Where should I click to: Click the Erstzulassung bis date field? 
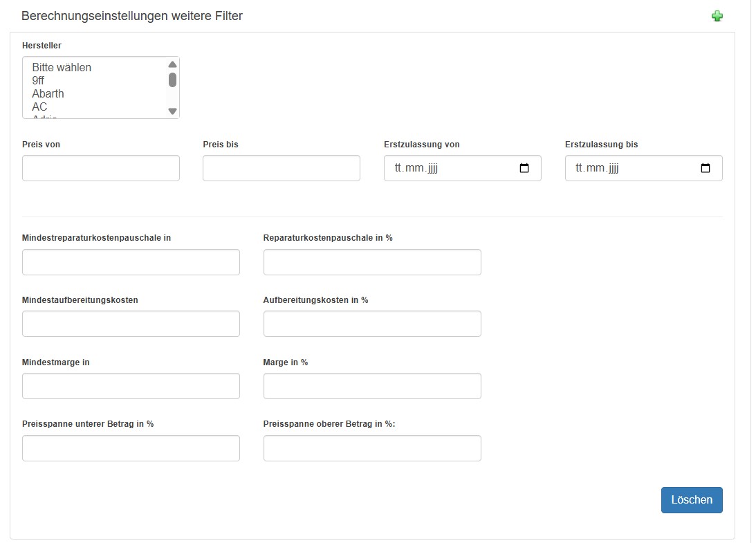[x=631, y=168]
